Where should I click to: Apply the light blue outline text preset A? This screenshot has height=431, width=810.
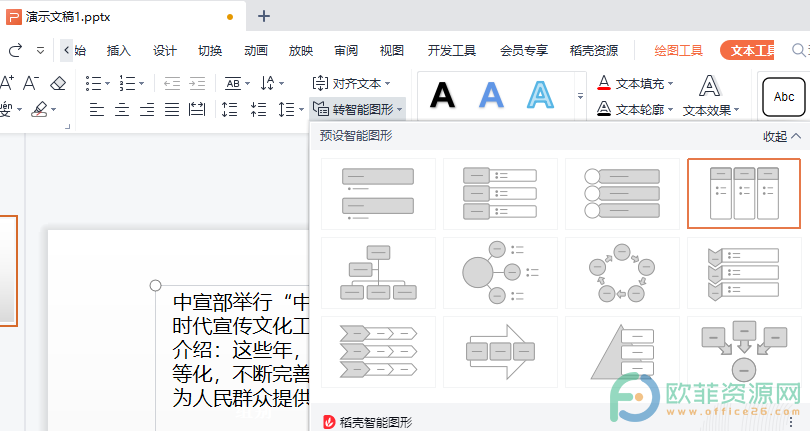540,96
